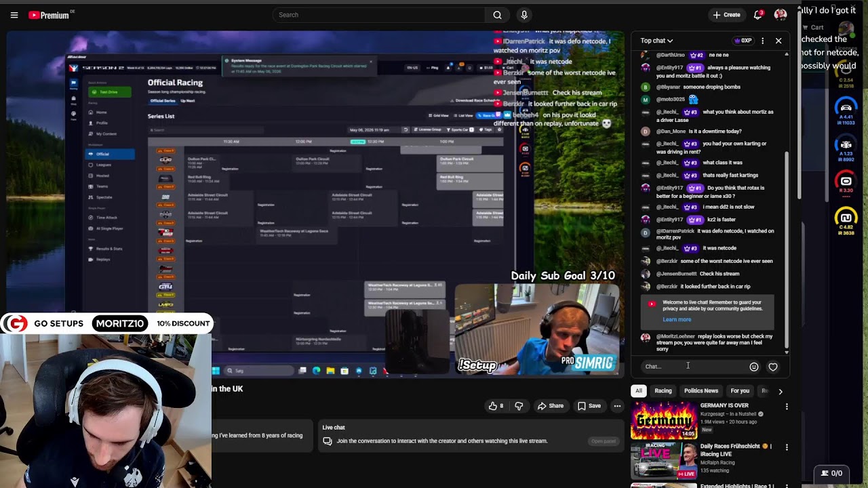Click the 'someone droping bombs' chat message

point(711,87)
